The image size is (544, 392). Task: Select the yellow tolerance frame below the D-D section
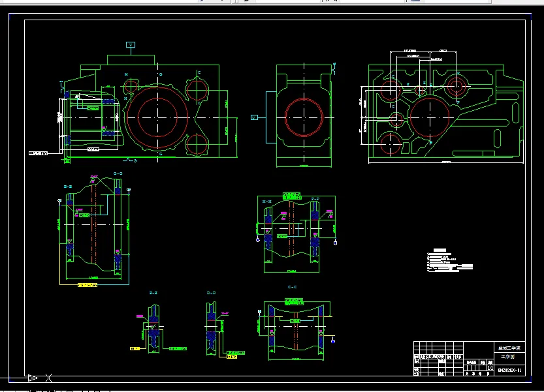232,357
